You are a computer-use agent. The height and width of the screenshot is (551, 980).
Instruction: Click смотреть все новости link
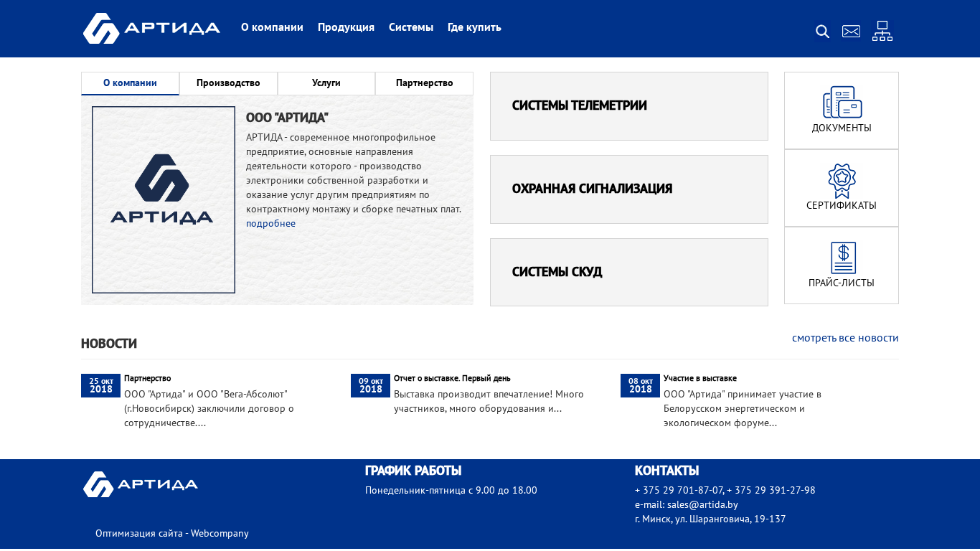click(845, 338)
